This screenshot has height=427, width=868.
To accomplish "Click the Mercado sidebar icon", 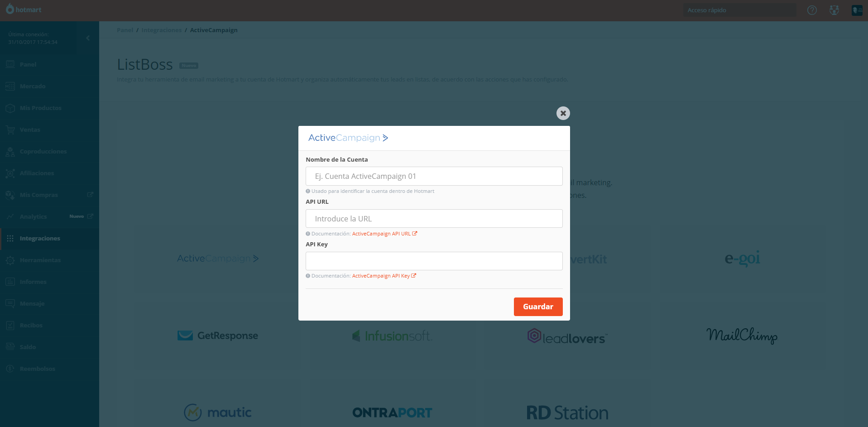I will (x=10, y=86).
